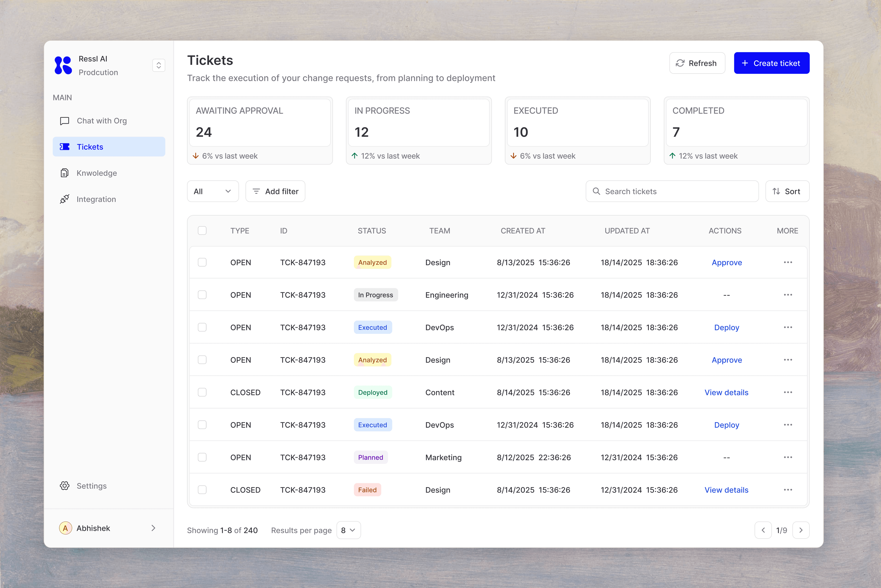This screenshot has width=881, height=588.
Task: Click the Knowledge document icon in sidebar
Action: [x=64, y=173]
